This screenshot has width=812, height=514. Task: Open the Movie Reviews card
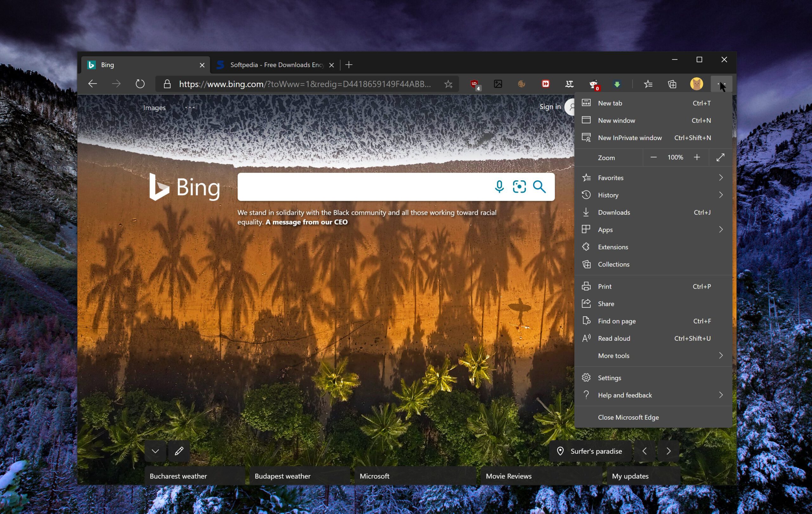click(x=541, y=476)
